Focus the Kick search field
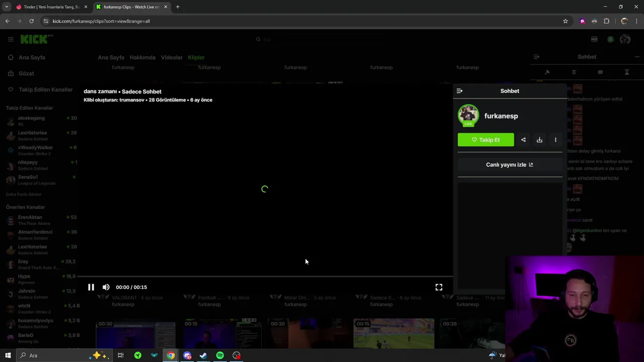This screenshot has height=362, width=644. tap(322, 39)
